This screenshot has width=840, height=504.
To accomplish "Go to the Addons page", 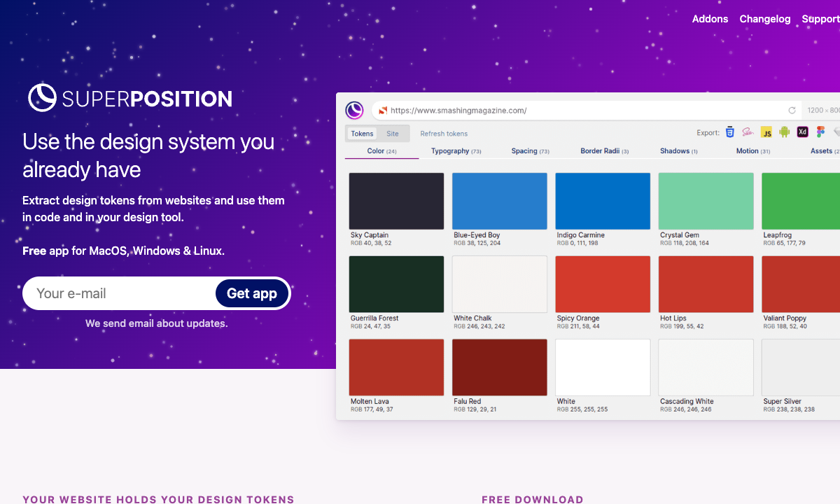I will point(710,19).
